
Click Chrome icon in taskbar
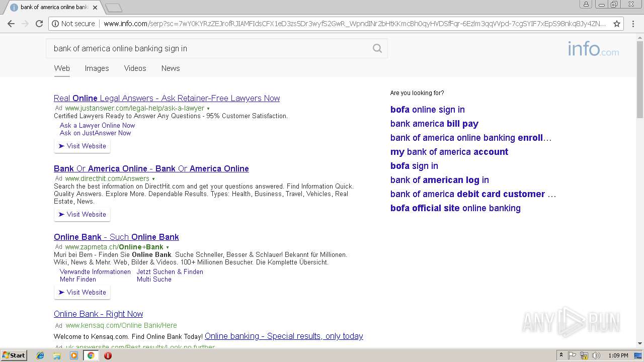[x=91, y=355]
